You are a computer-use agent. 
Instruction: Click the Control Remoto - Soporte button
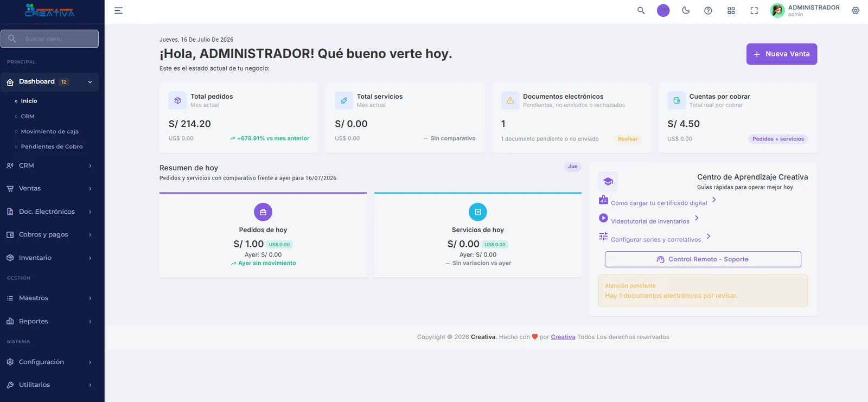[703, 259]
